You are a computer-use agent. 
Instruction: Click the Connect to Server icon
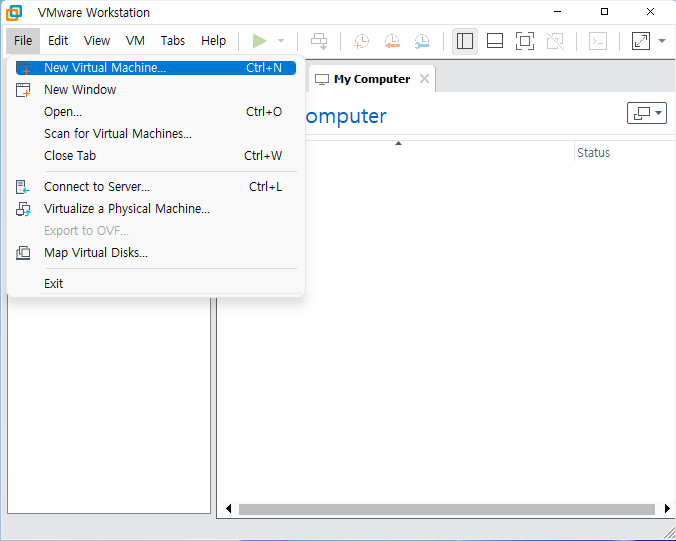coord(22,187)
